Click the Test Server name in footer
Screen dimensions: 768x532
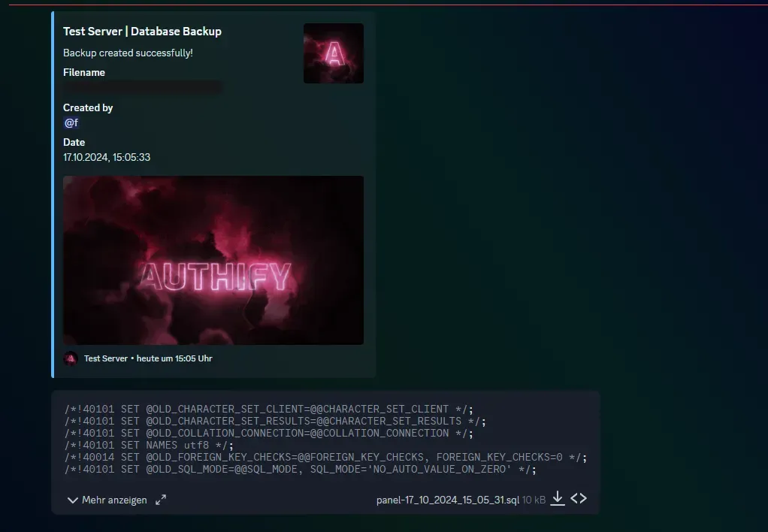pos(106,358)
